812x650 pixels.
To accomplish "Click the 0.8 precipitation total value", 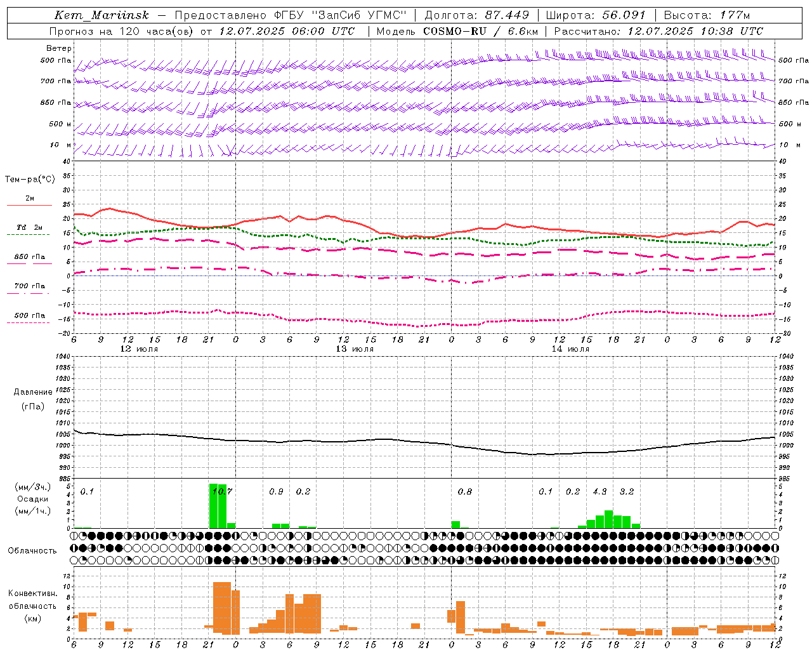I will (x=465, y=491).
